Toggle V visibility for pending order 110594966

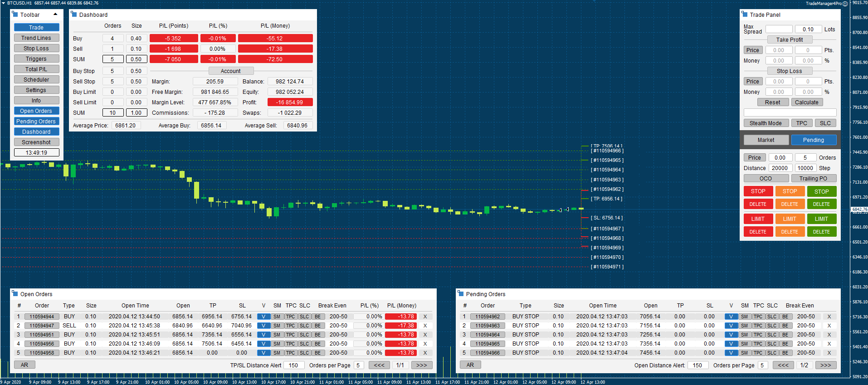731,353
